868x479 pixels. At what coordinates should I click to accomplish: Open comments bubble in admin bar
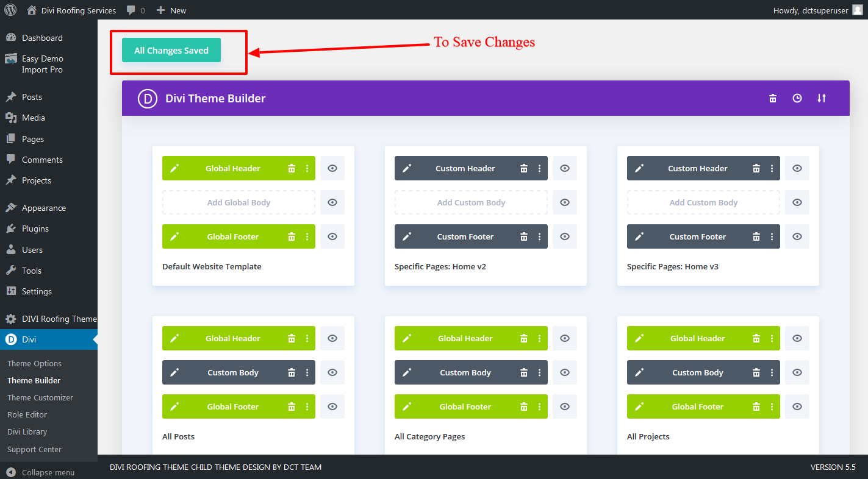pos(135,10)
